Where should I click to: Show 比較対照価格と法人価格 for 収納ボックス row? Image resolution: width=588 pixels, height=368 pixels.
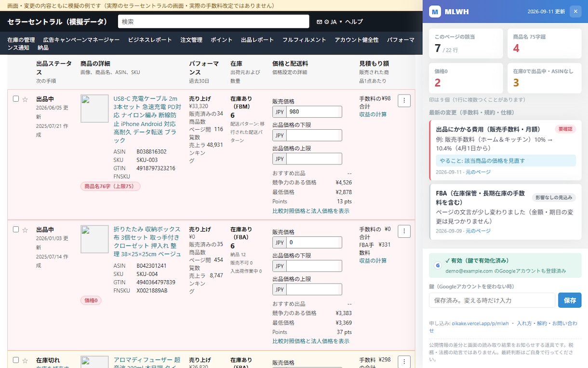tap(311, 341)
